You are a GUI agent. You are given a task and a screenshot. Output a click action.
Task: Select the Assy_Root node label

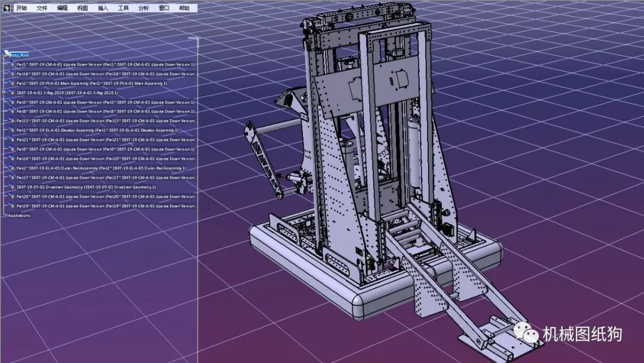(x=19, y=55)
